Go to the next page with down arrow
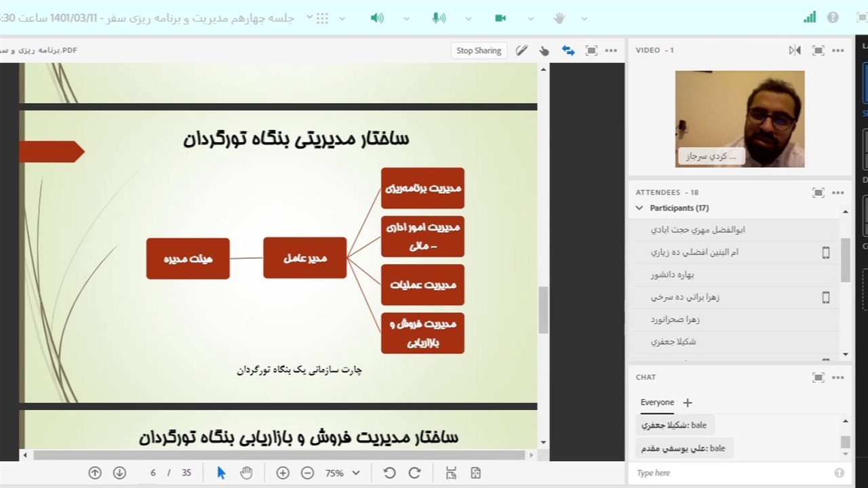This screenshot has width=868, height=488. point(119,473)
